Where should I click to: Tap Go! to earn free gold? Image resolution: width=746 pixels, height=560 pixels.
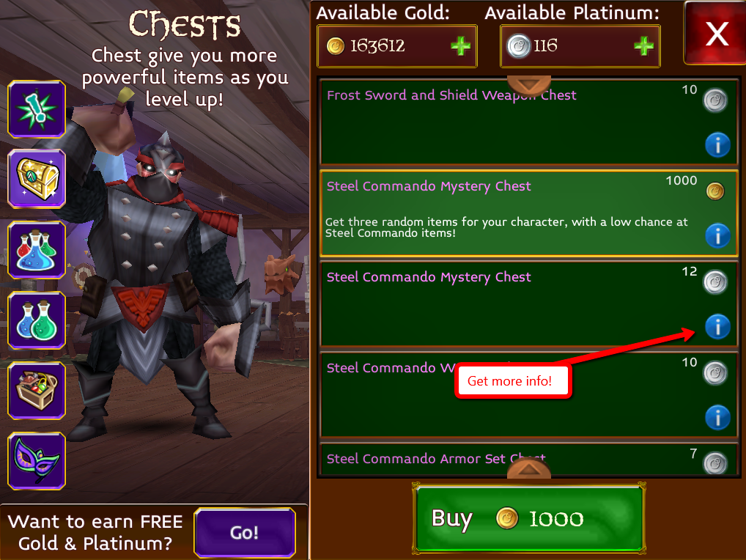[245, 532]
